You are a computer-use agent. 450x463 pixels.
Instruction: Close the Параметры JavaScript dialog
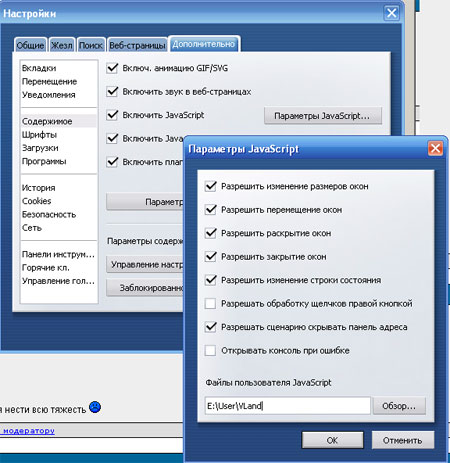point(435,148)
